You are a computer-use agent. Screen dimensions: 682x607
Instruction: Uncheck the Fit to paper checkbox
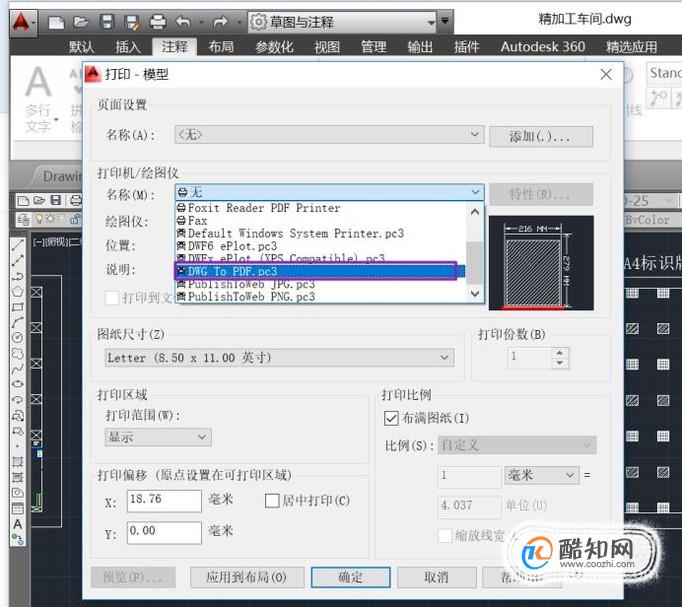(391, 418)
